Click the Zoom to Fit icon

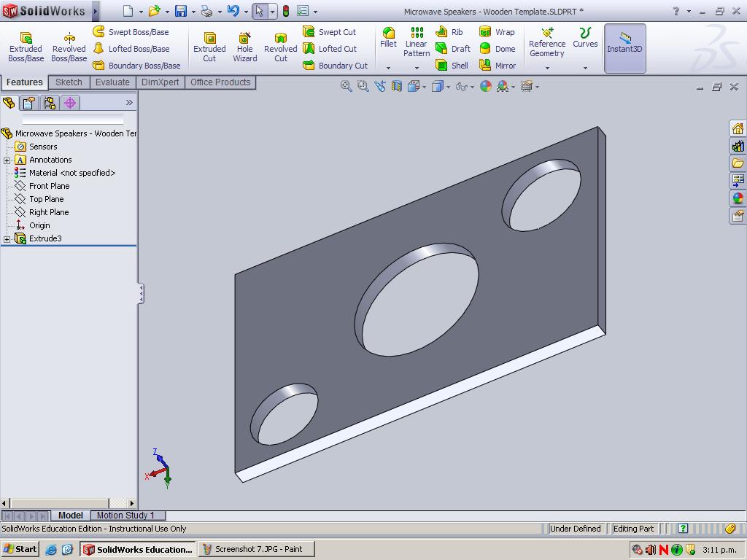(x=345, y=86)
